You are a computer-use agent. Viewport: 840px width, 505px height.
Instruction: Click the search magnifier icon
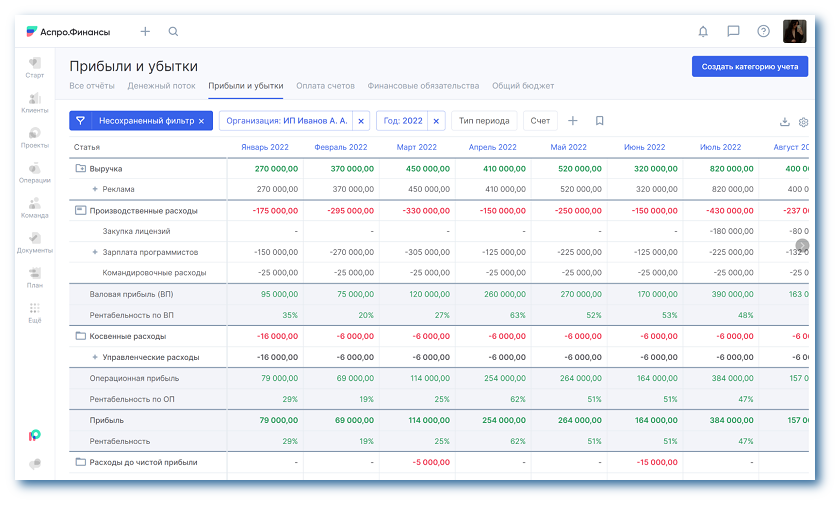click(174, 32)
